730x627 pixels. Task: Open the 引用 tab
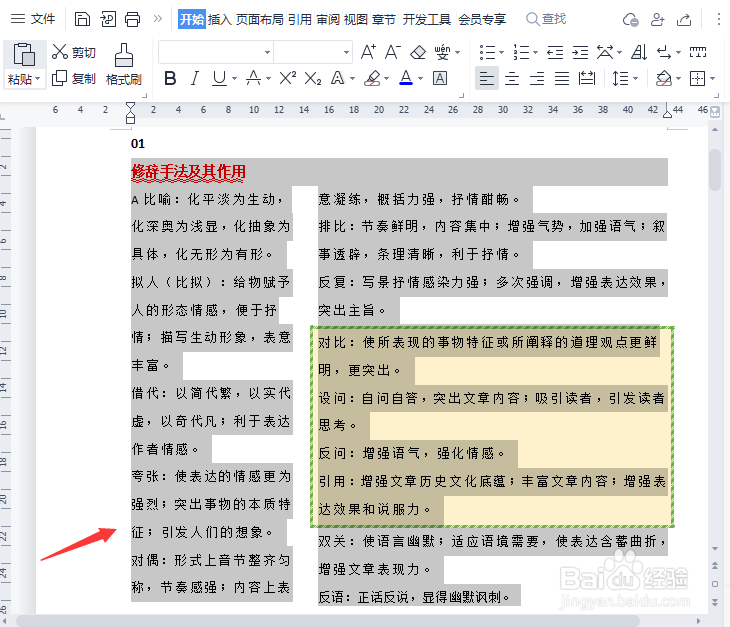tap(299, 19)
